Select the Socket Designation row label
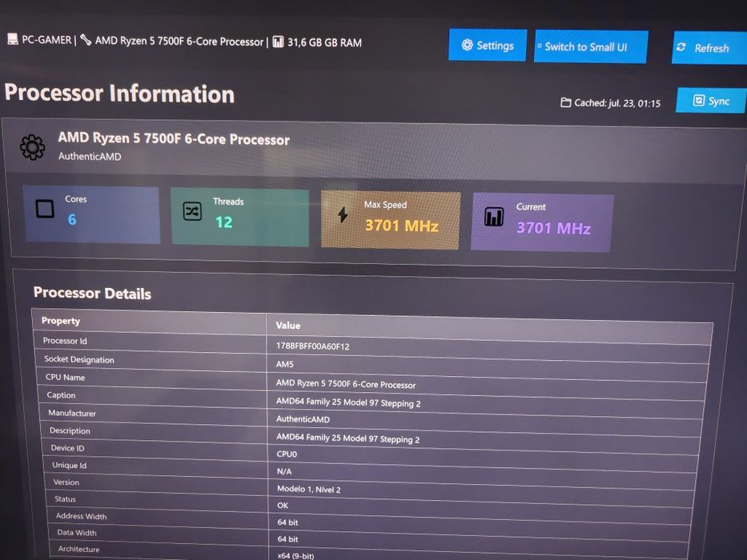 click(79, 359)
